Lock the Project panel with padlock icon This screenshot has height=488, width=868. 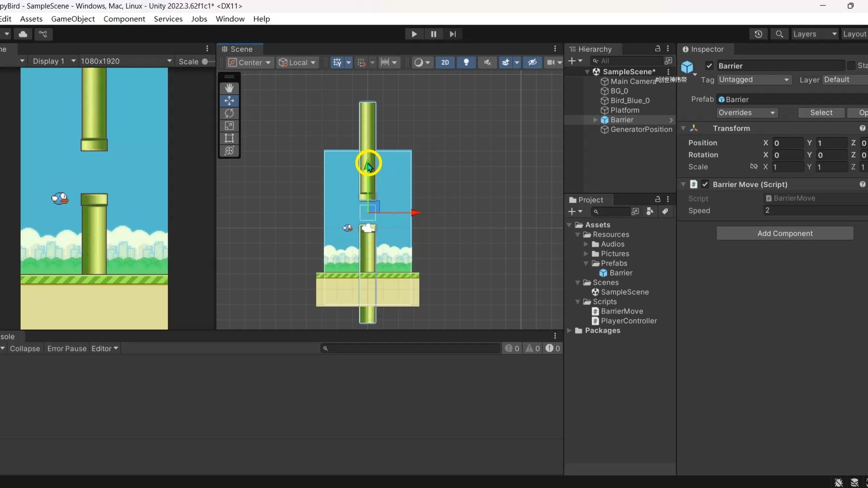pos(658,199)
